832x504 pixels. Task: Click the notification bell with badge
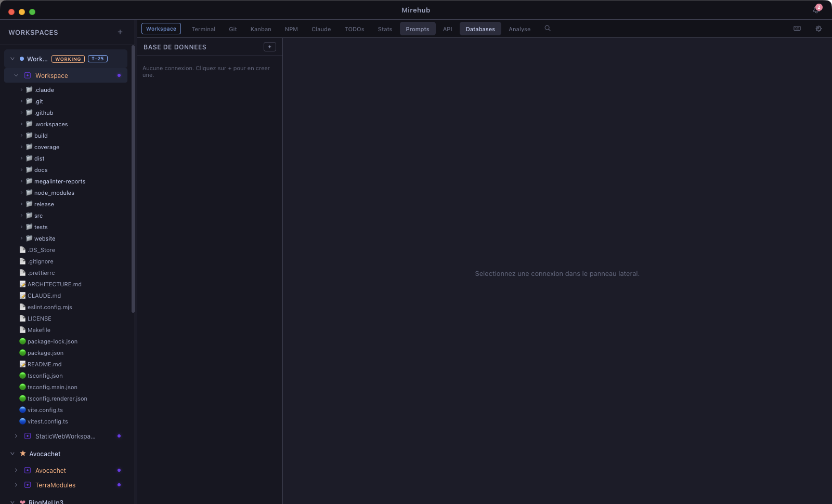point(817,10)
